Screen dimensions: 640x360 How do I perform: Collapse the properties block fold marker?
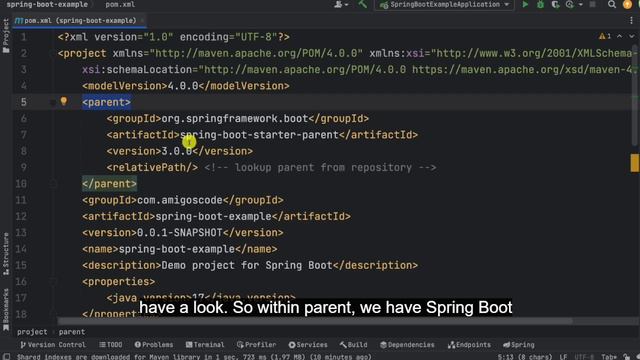pyautogui.click(x=53, y=282)
